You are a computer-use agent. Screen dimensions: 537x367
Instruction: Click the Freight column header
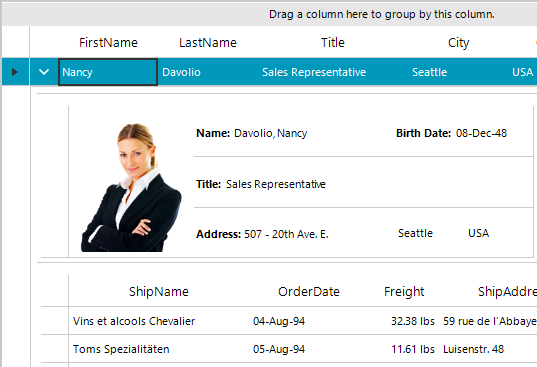tap(404, 291)
